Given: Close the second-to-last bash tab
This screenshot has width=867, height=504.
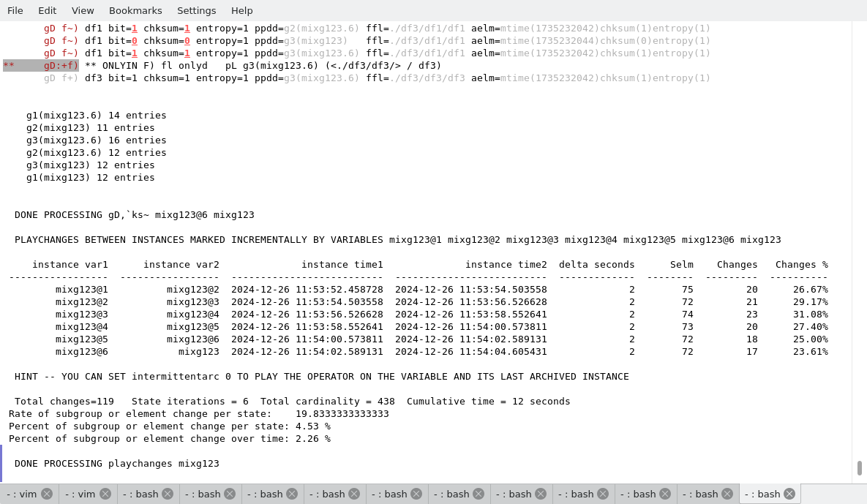Looking at the screenshot, I should [727, 494].
